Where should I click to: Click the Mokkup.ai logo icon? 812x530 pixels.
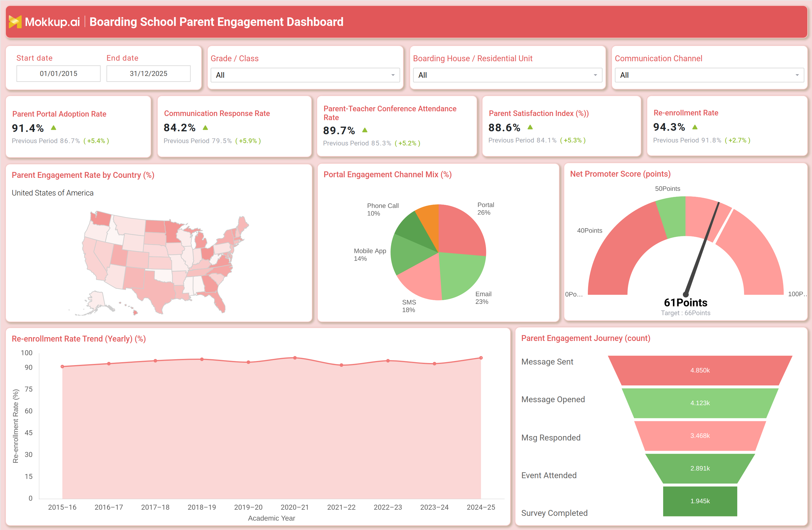(x=15, y=22)
